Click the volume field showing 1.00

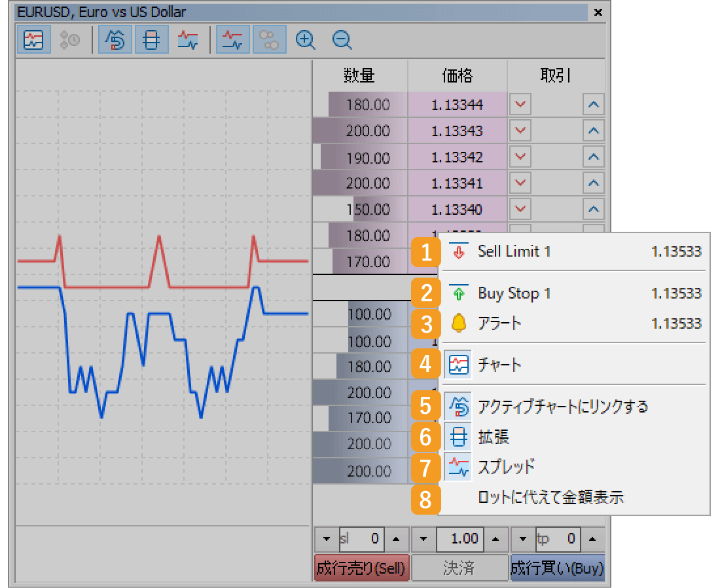click(460, 539)
